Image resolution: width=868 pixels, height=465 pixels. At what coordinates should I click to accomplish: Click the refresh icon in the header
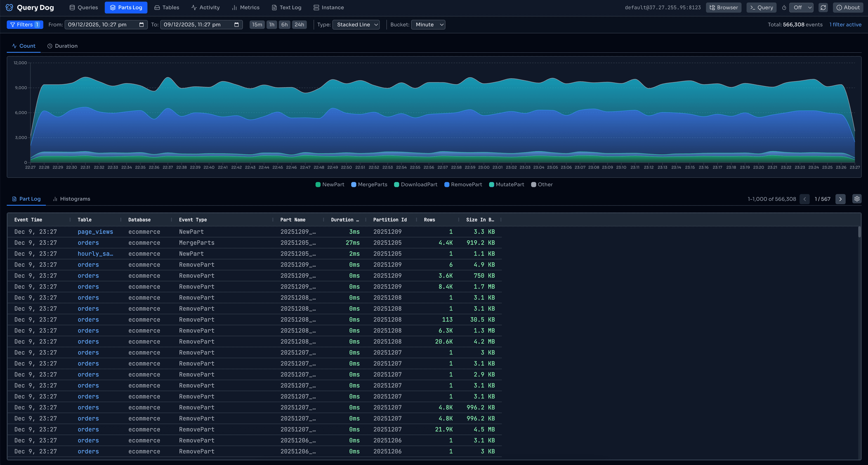tap(823, 7)
